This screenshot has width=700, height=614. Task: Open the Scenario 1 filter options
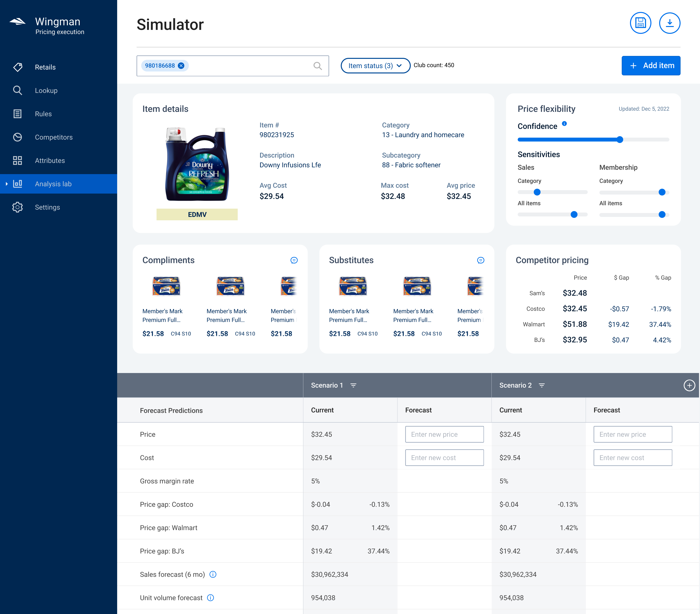click(354, 385)
